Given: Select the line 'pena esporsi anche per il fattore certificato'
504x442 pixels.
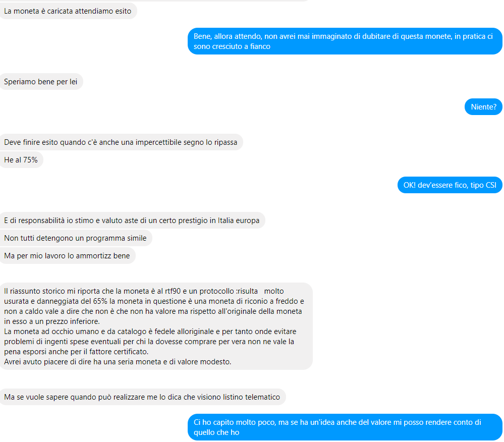Looking at the screenshot, I should click(76, 352).
